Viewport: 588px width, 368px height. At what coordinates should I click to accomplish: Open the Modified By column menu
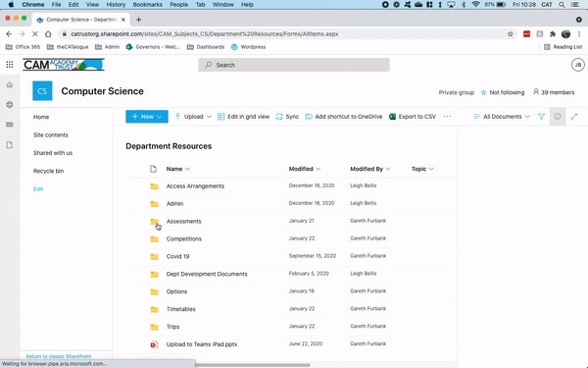coord(370,169)
